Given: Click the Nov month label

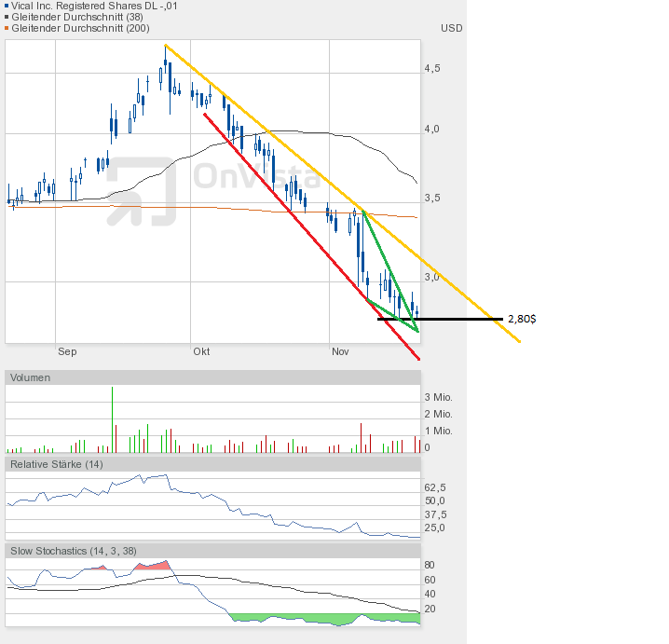Looking at the screenshot, I should [340, 351].
